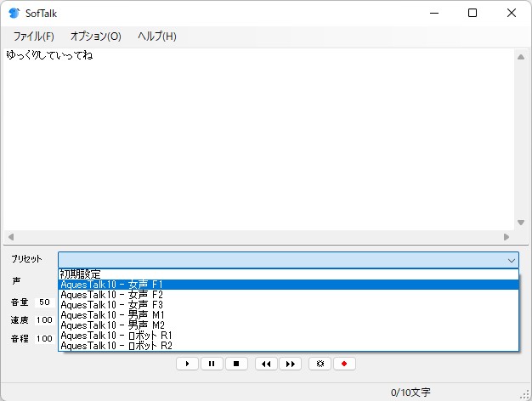The height and width of the screenshot is (401, 532).
Task: Click the play button
Action: [x=187, y=364]
